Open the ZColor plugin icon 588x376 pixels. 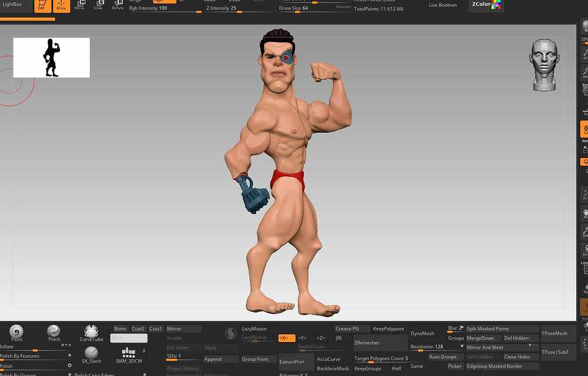click(x=486, y=5)
